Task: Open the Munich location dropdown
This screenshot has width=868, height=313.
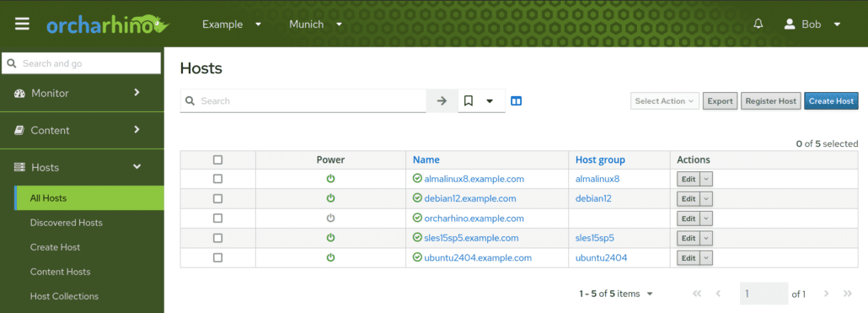Action: [x=315, y=24]
